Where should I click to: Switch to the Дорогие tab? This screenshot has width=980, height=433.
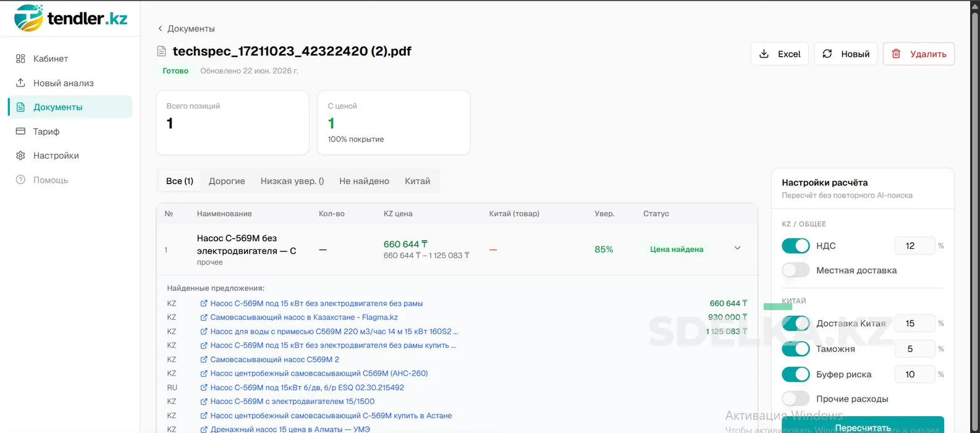227,181
